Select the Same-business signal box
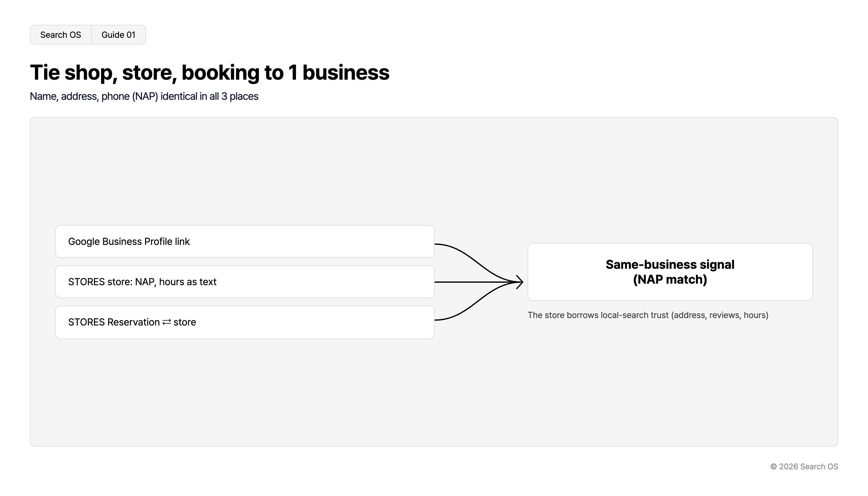Screen dimensions: 868x496 point(670,272)
